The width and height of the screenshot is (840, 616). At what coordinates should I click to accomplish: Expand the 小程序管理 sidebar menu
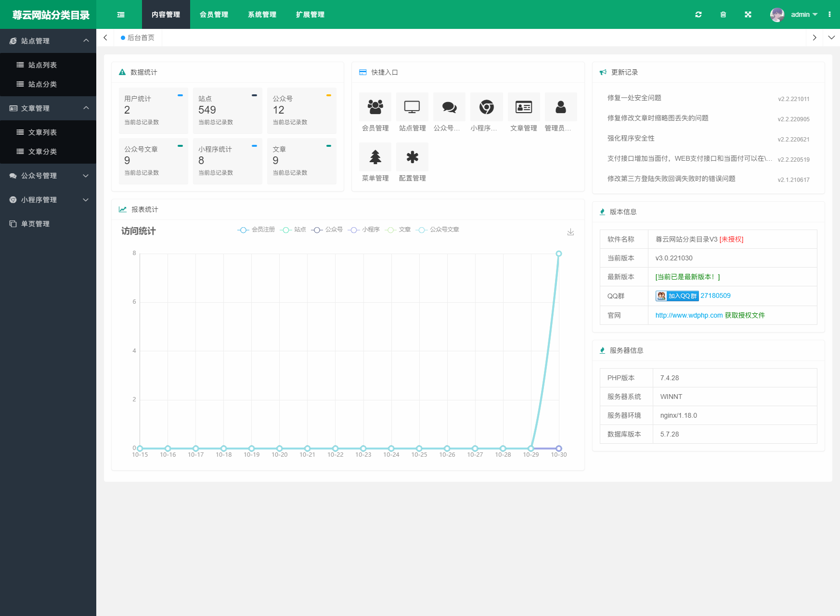click(48, 200)
